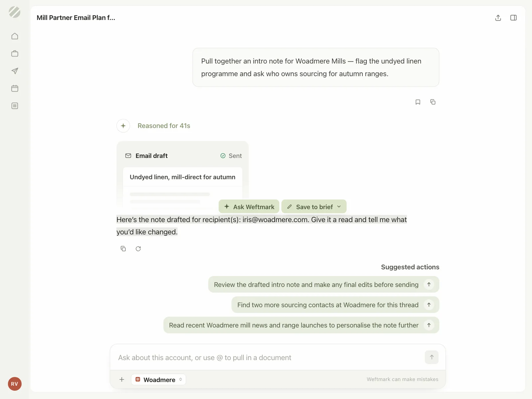The image size is (532, 399).
Task: Open the email draft titled Undyed linen
Action: pos(183,177)
